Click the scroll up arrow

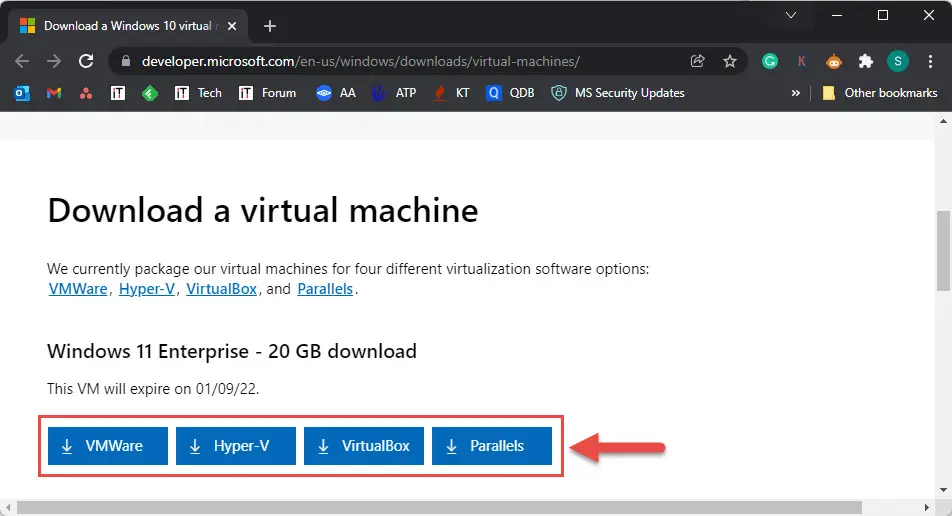(944, 121)
